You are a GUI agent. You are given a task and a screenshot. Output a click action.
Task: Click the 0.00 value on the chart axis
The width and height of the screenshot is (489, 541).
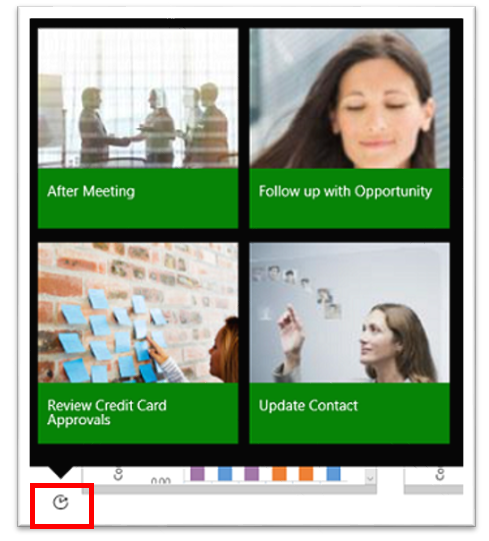pos(161,481)
